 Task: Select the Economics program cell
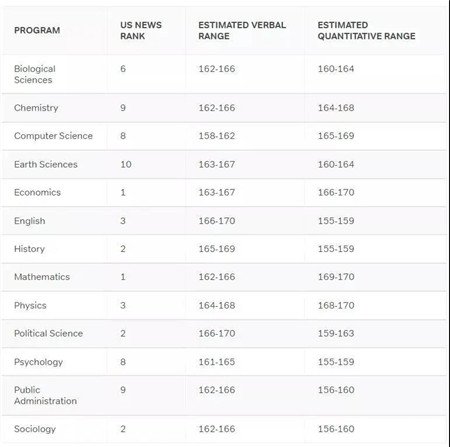(37, 192)
